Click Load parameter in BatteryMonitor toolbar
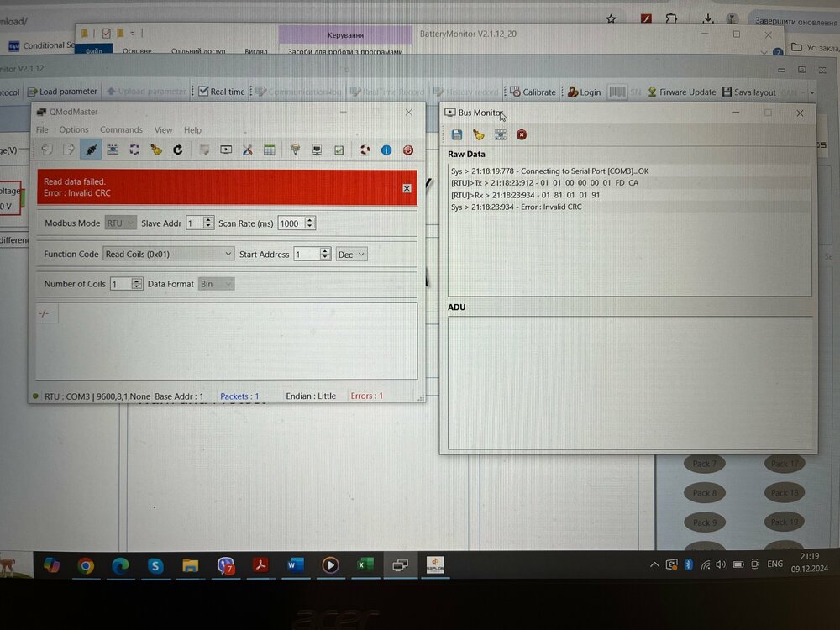 tap(62, 92)
